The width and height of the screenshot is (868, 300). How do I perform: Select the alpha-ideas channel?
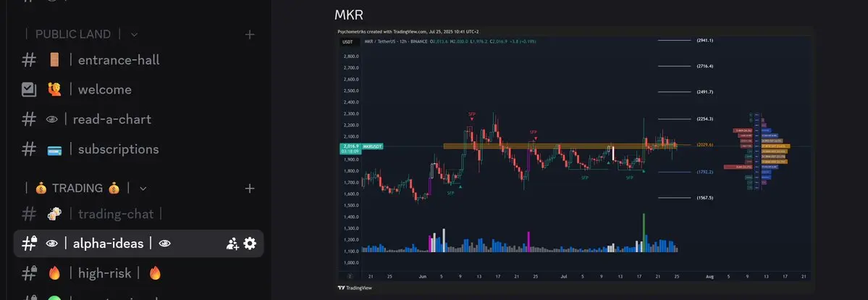(x=138, y=243)
